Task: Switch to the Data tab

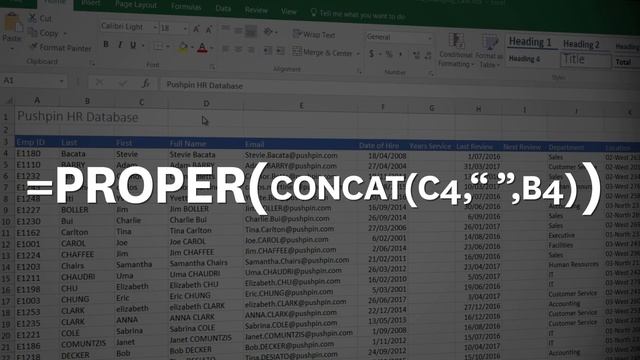Action: coord(223,8)
